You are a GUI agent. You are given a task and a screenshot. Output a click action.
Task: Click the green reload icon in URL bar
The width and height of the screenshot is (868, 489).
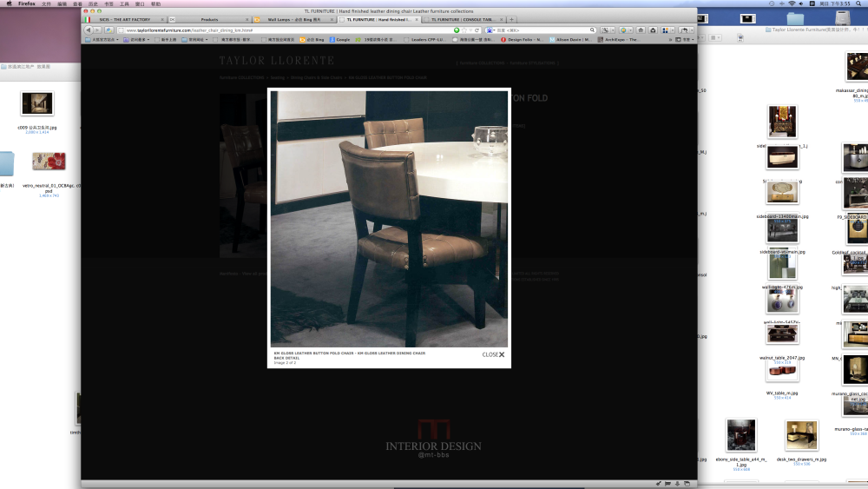pos(457,30)
